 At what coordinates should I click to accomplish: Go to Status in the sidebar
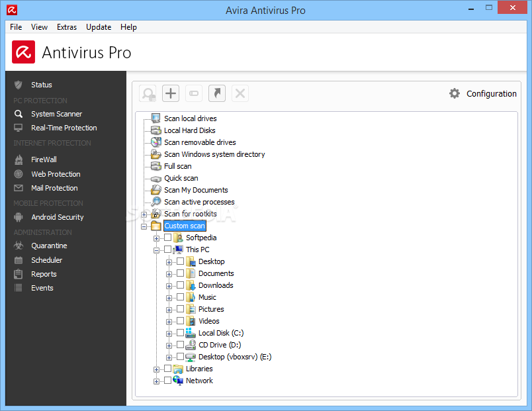point(42,85)
